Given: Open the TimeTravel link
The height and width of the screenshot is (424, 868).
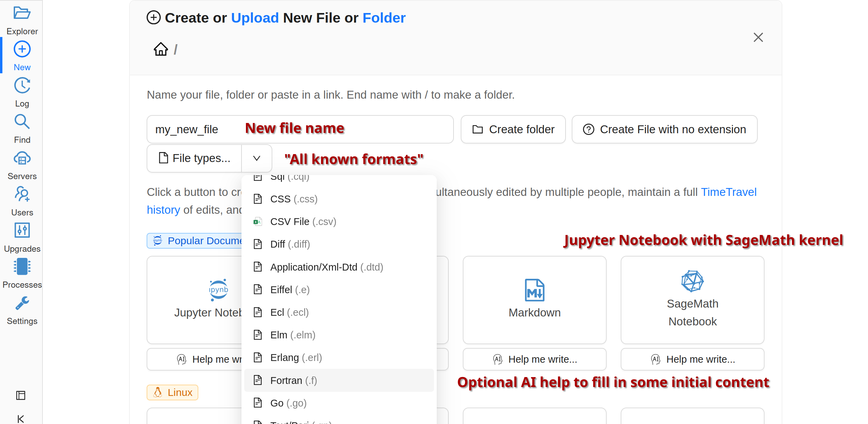Looking at the screenshot, I should [x=728, y=192].
